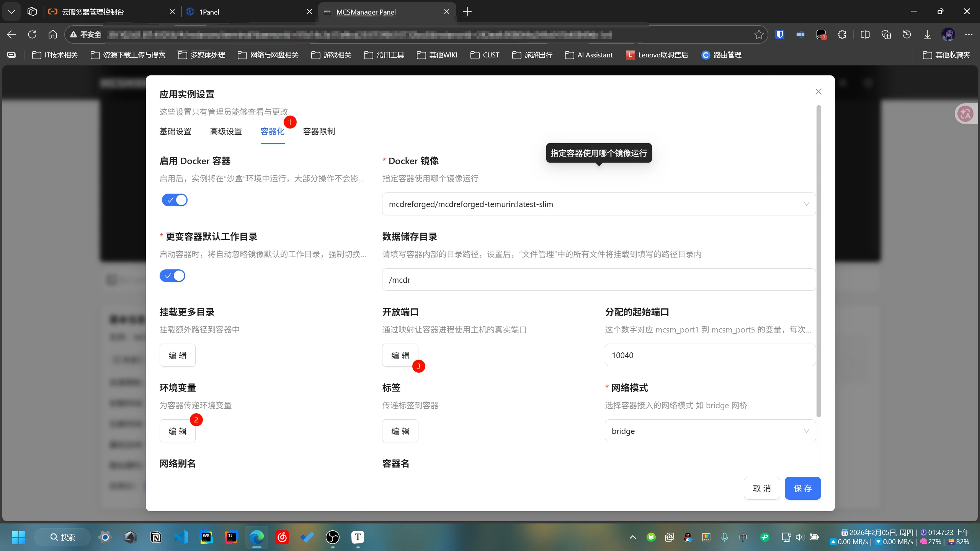Image resolution: width=980 pixels, height=551 pixels.
Task: Open browser settings and more menu
Action: (x=969, y=34)
